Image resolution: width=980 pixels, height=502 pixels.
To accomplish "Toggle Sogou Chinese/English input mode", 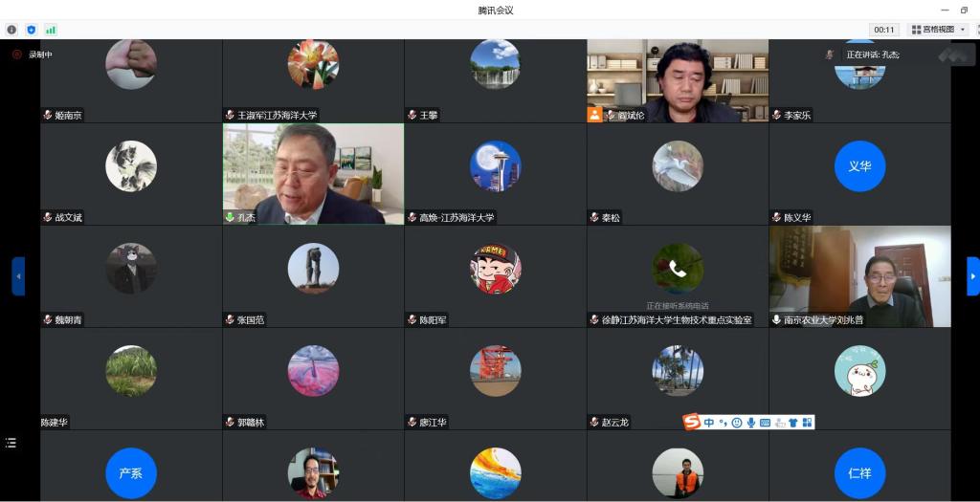I will click(x=709, y=423).
